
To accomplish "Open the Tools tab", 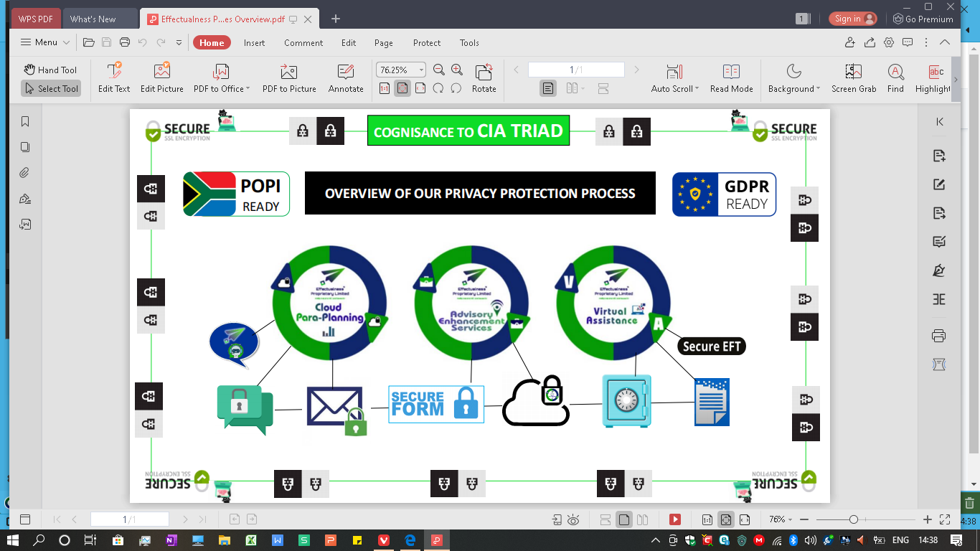I will 469,42.
